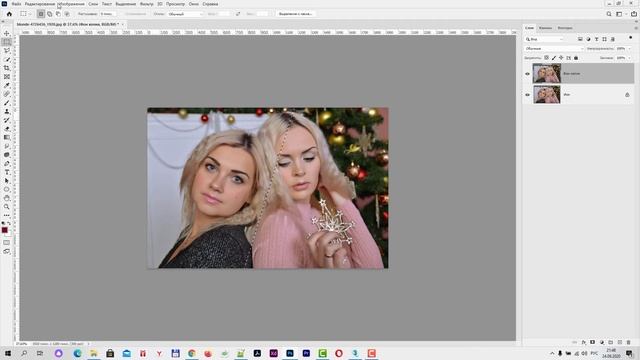The height and width of the screenshot is (360, 640).
Task: Toggle lock image pixels brush icon
Action: click(554, 58)
